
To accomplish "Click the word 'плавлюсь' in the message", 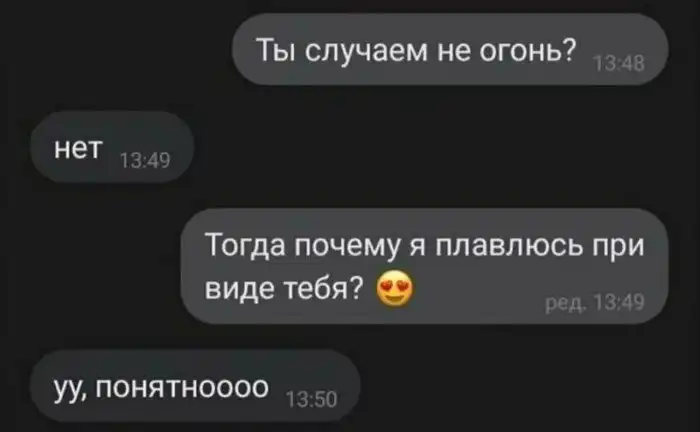I will click(x=508, y=245).
